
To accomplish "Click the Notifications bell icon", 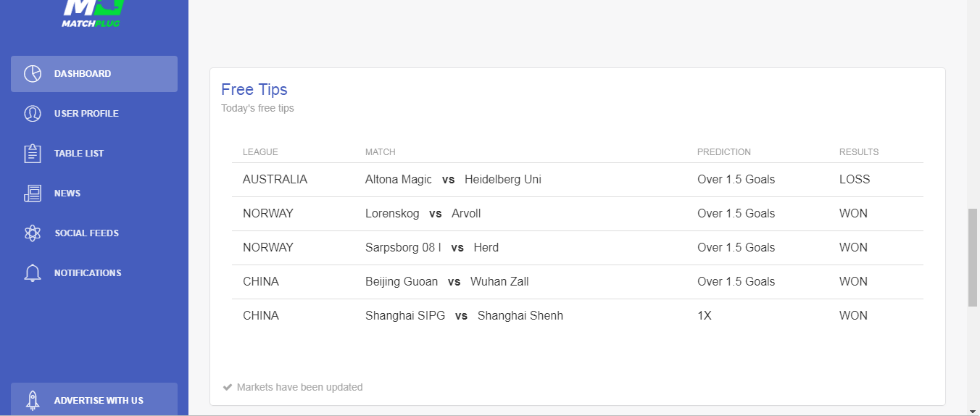I will pos(33,273).
